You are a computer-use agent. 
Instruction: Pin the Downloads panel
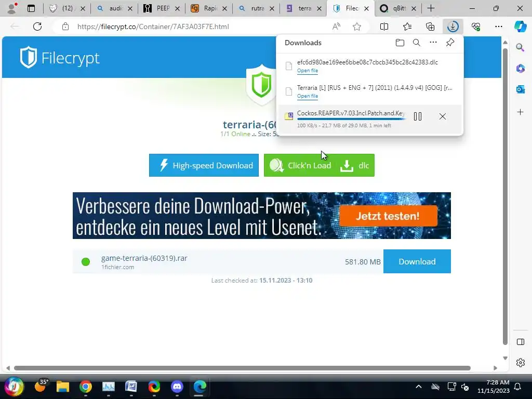pos(450,43)
